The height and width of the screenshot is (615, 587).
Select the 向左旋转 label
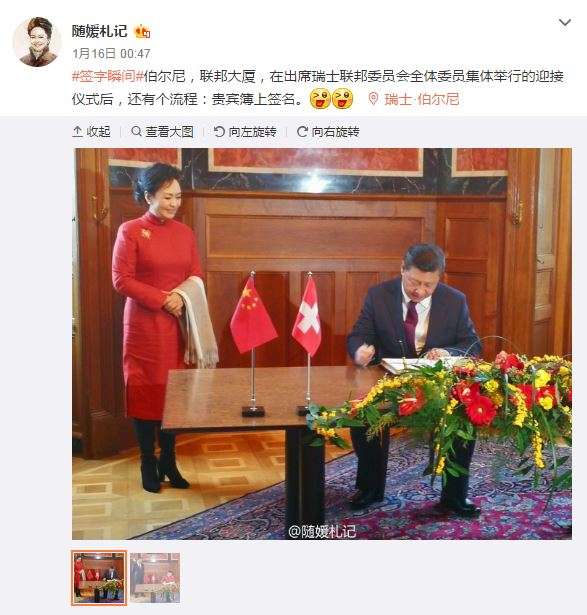click(x=252, y=131)
